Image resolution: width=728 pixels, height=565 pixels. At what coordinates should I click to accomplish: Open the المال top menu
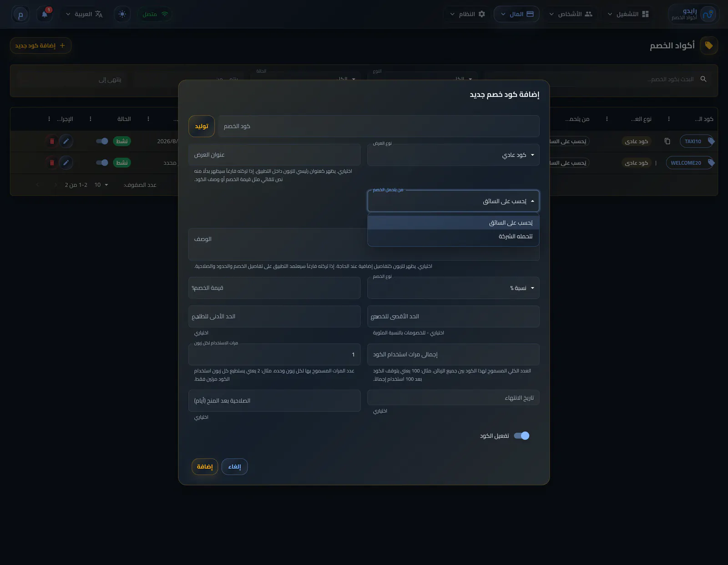coord(516,14)
